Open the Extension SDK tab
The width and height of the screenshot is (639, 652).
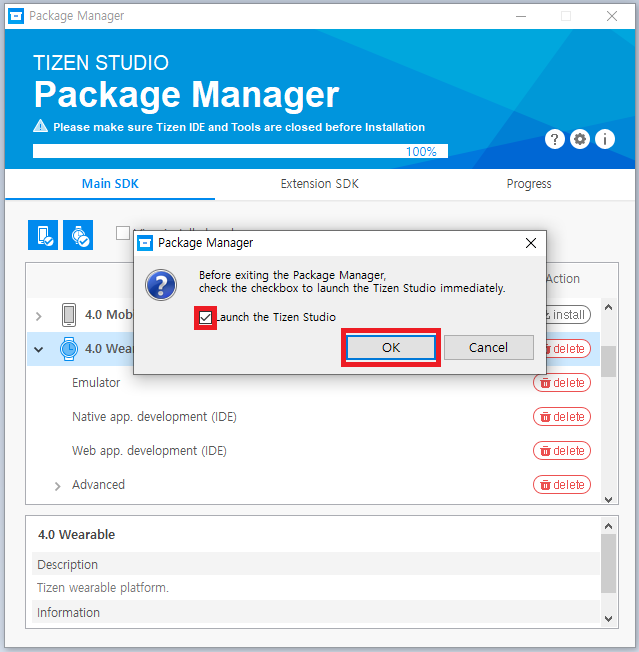[319, 184]
